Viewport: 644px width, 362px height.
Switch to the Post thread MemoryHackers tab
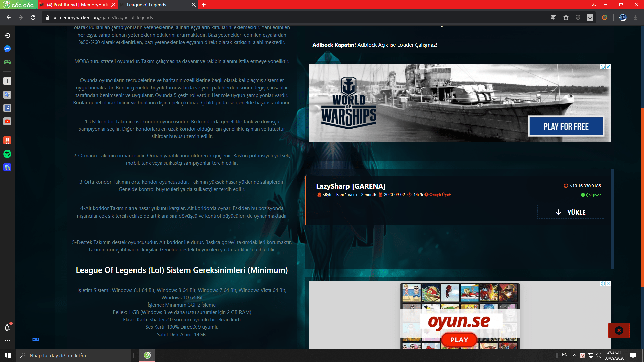coord(77,5)
